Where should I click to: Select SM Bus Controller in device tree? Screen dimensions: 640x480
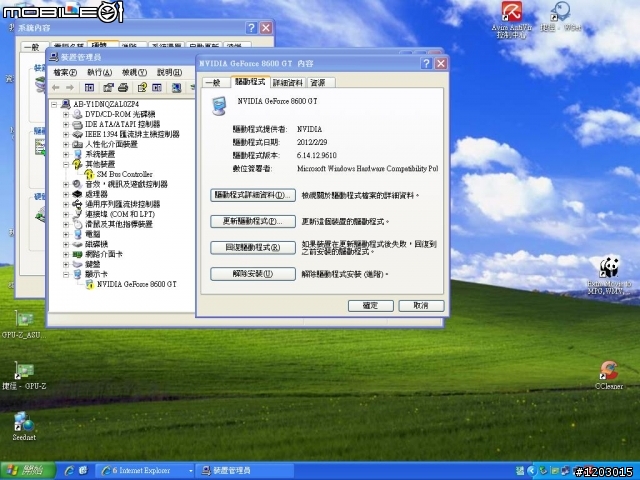click(x=124, y=174)
